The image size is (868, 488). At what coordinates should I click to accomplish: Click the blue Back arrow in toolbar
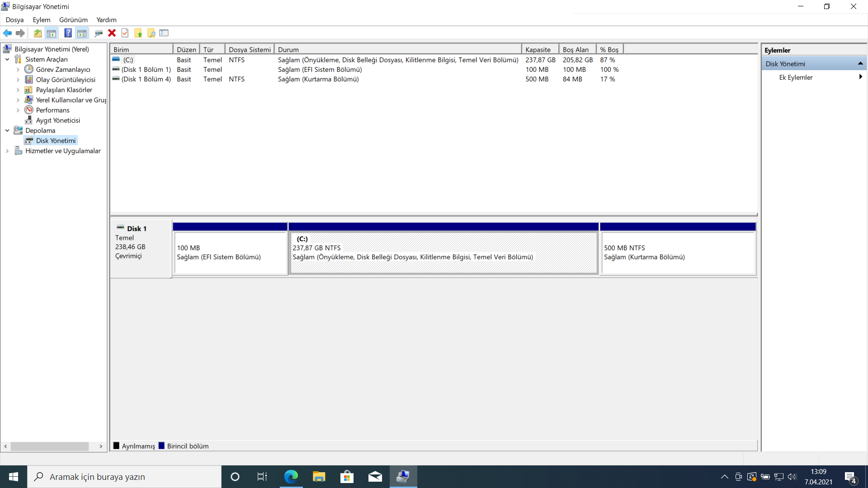click(7, 33)
